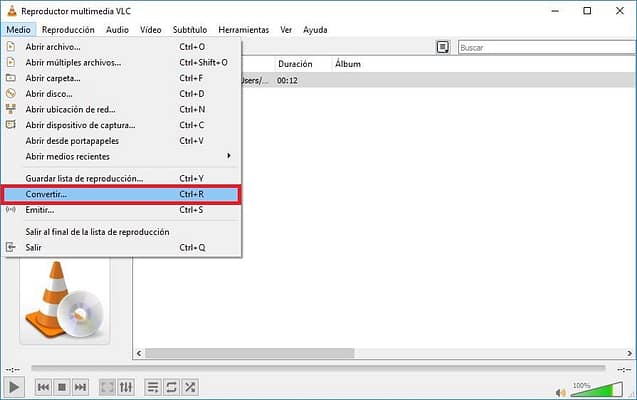Viewport: 637px width, 400px height.
Task: Toggle random shuffle playback icon
Action: point(190,387)
